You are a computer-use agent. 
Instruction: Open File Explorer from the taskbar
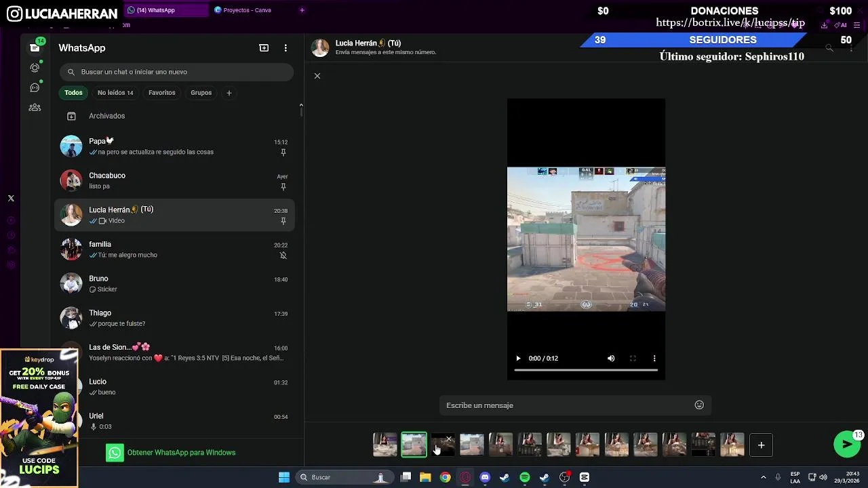point(425,477)
